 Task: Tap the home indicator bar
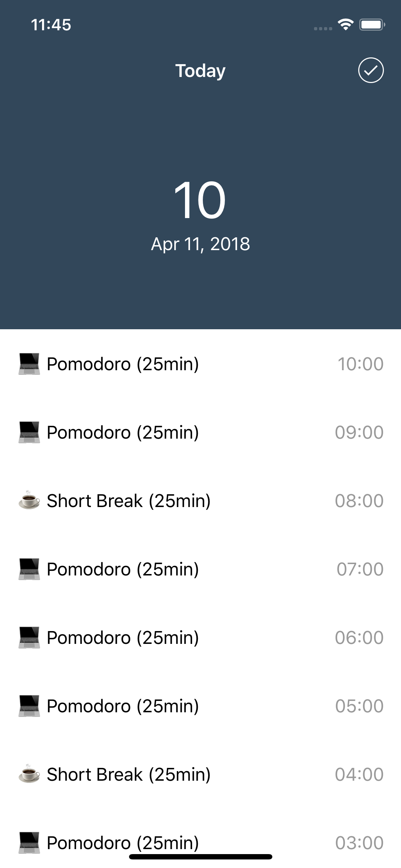coord(200,857)
